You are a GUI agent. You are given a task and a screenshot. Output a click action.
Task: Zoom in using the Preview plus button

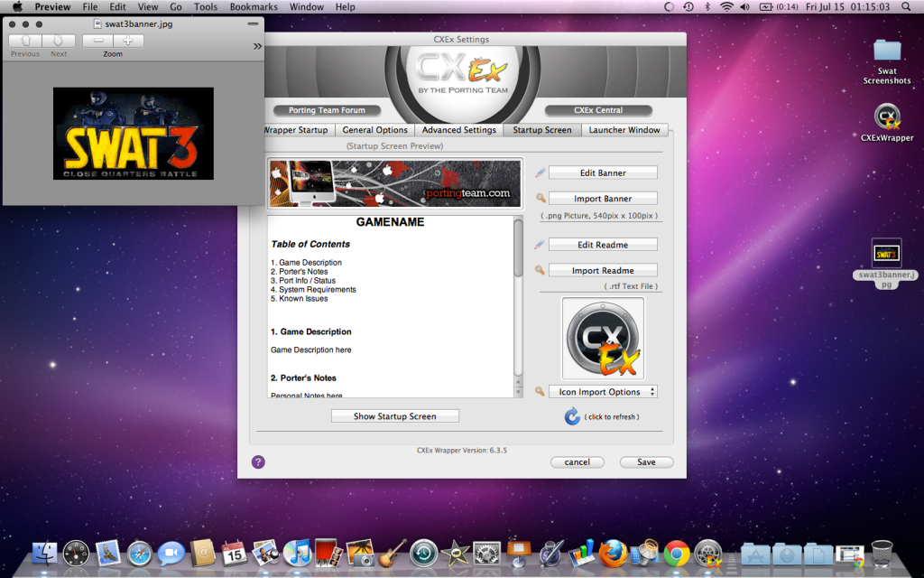click(x=128, y=40)
